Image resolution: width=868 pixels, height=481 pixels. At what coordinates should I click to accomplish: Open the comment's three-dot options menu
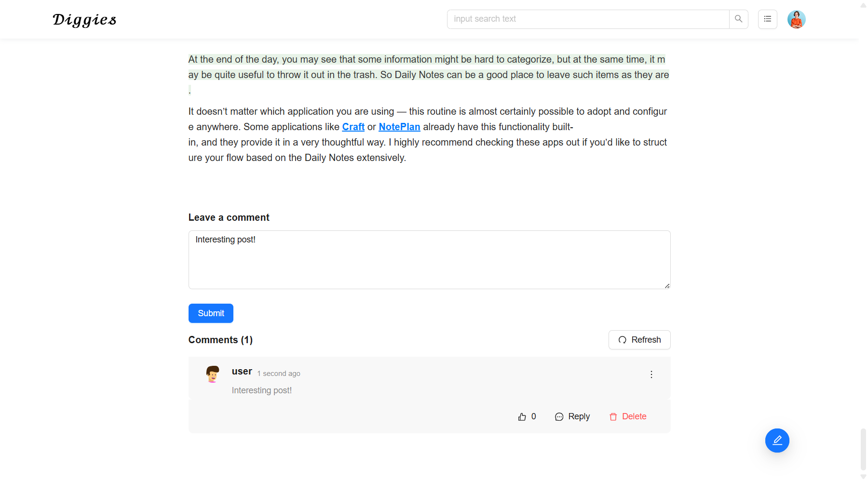pyautogui.click(x=651, y=374)
